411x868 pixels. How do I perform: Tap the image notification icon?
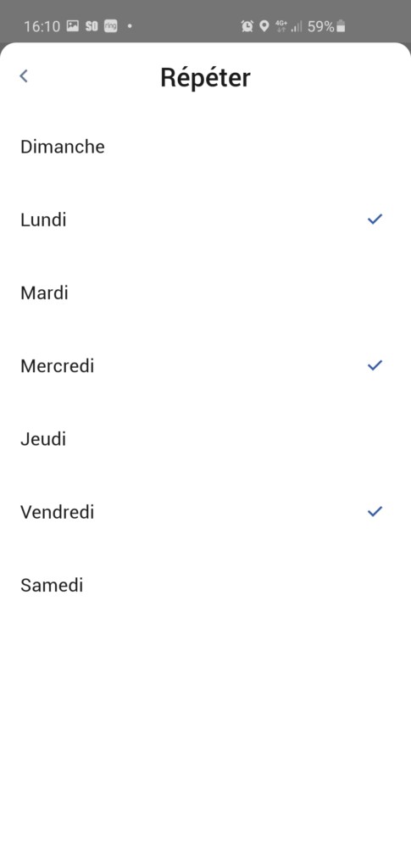pos(73,26)
